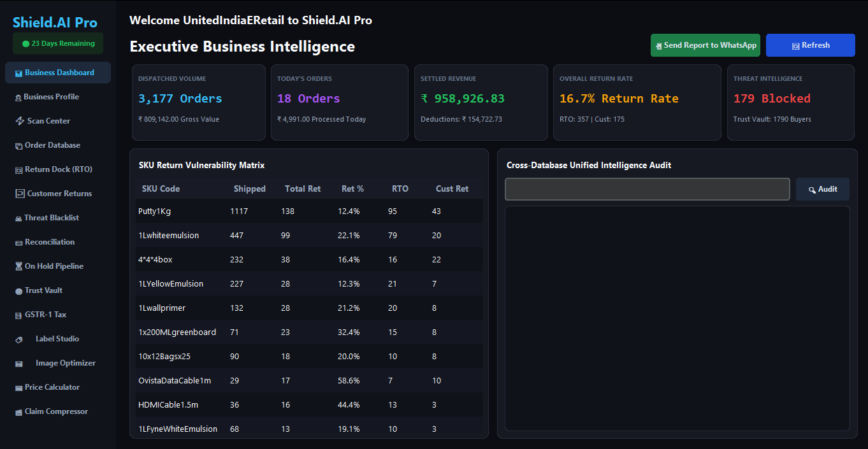Click the Business Dashboard sidebar icon

19,73
